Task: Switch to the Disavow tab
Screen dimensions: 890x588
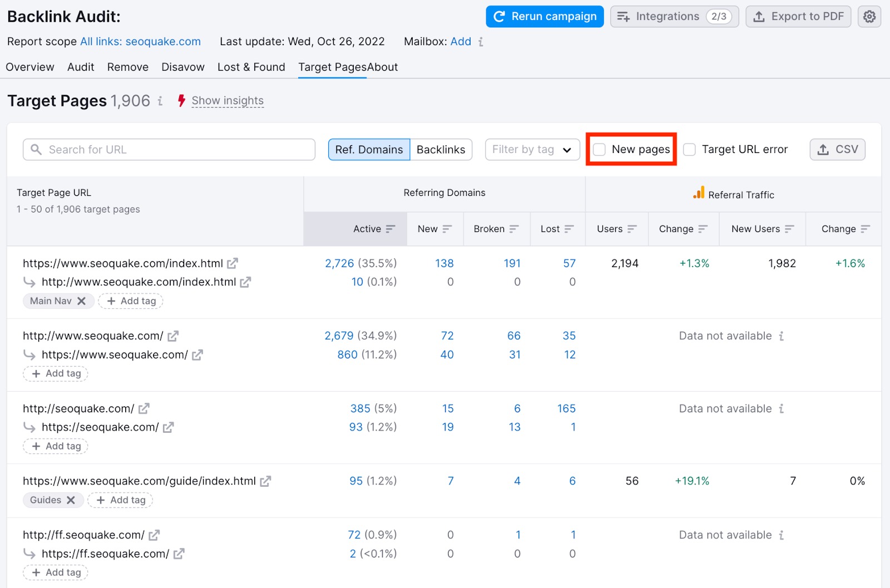Action: (x=182, y=67)
